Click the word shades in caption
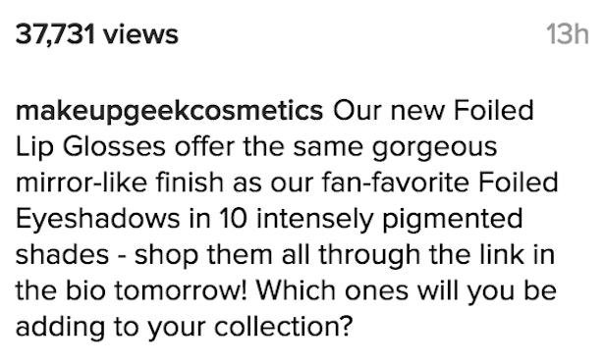This screenshot has height=364, width=603. (62, 254)
